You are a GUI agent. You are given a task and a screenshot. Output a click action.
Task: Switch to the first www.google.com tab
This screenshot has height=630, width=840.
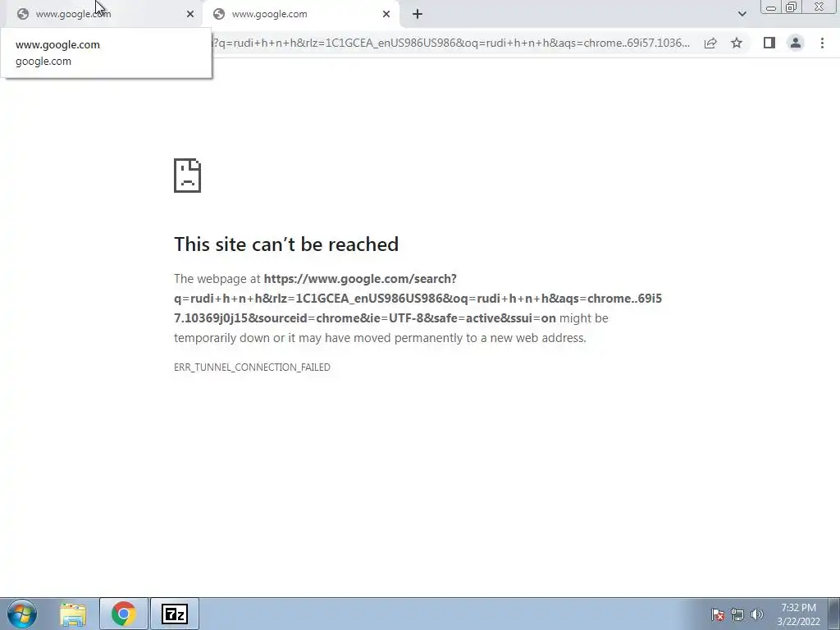(x=104, y=14)
